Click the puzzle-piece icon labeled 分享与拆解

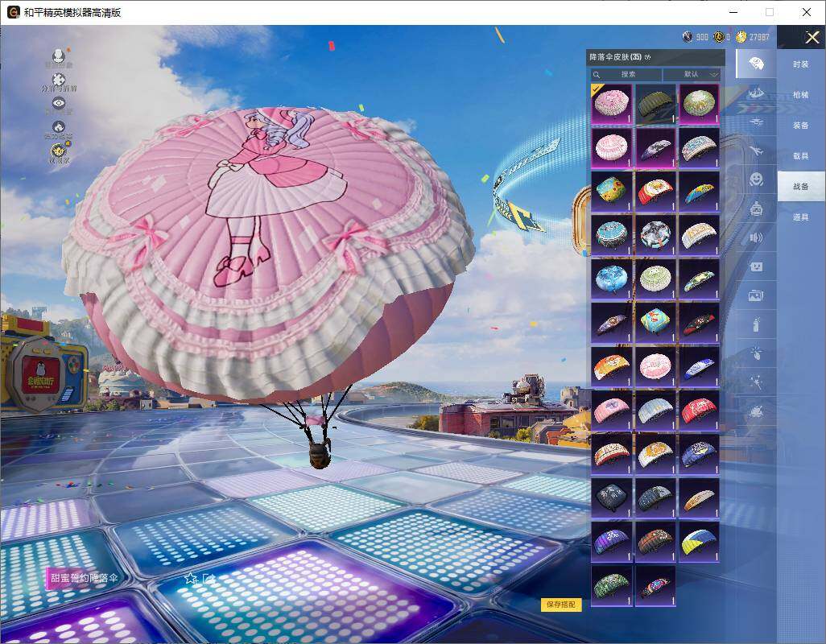click(x=59, y=80)
